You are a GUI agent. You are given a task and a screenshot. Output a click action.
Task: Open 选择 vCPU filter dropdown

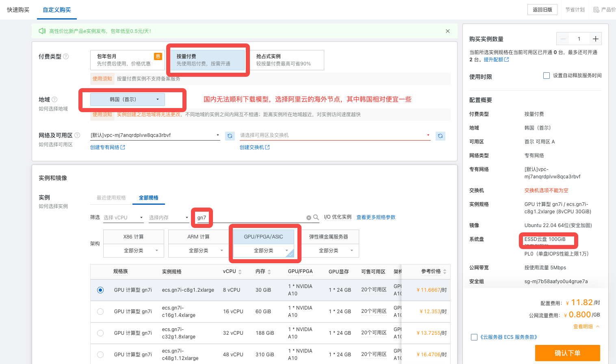pyautogui.click(x=124, y=218)
